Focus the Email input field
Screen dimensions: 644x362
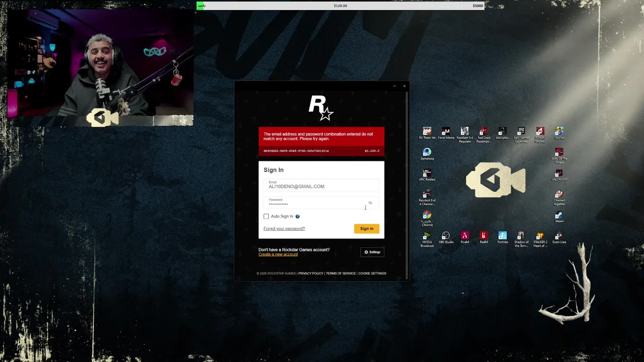321,185
